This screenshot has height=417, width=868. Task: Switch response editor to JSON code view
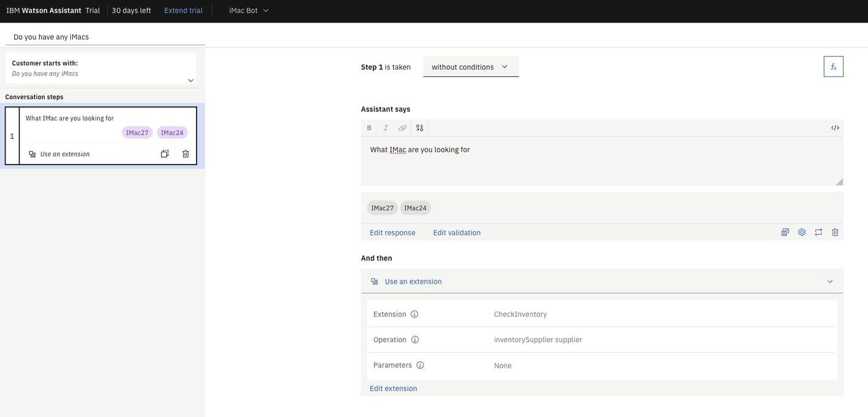[x=835, y=128]
